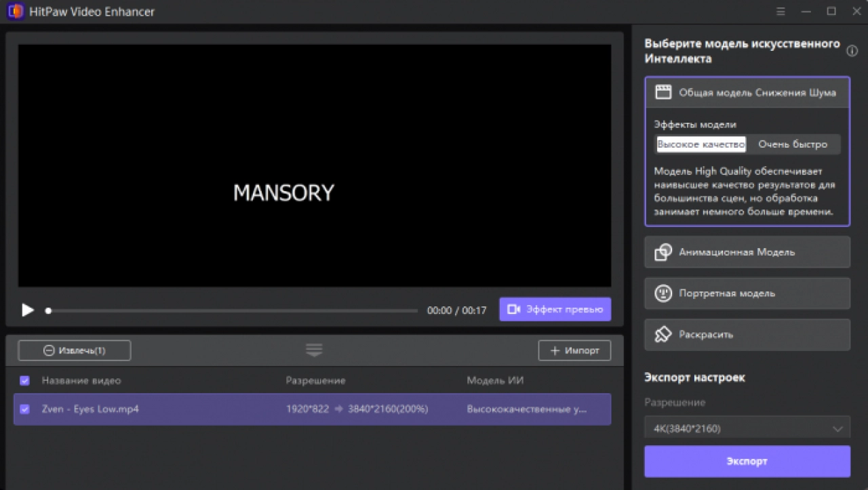Click the Портретная модель face icon
868x490 pixels.
coord(663,293)
